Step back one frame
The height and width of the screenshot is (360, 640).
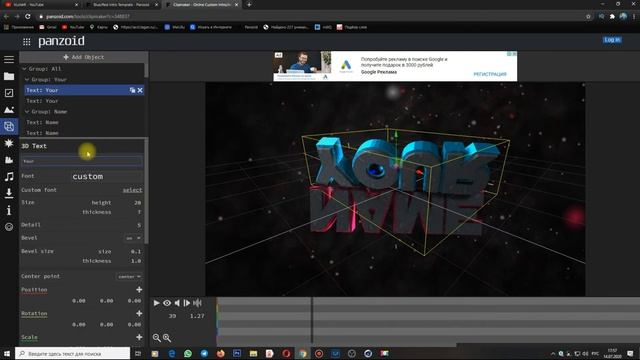pyautogui.click(x=177, y=303)
